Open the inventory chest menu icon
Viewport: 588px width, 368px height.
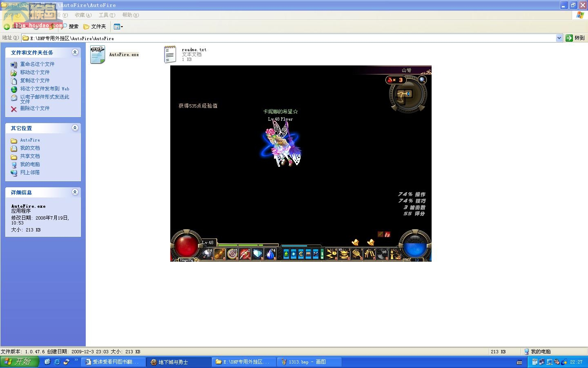pos(308,254)
